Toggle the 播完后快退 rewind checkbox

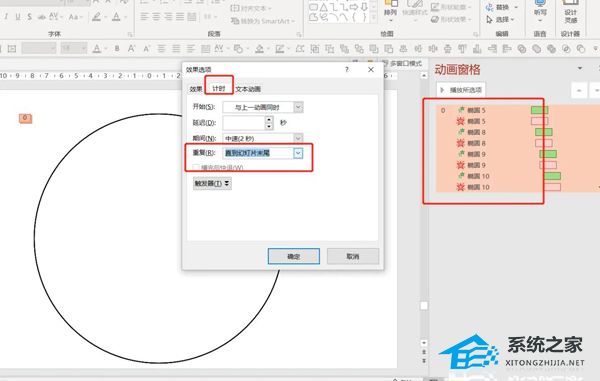pos(196,167)
